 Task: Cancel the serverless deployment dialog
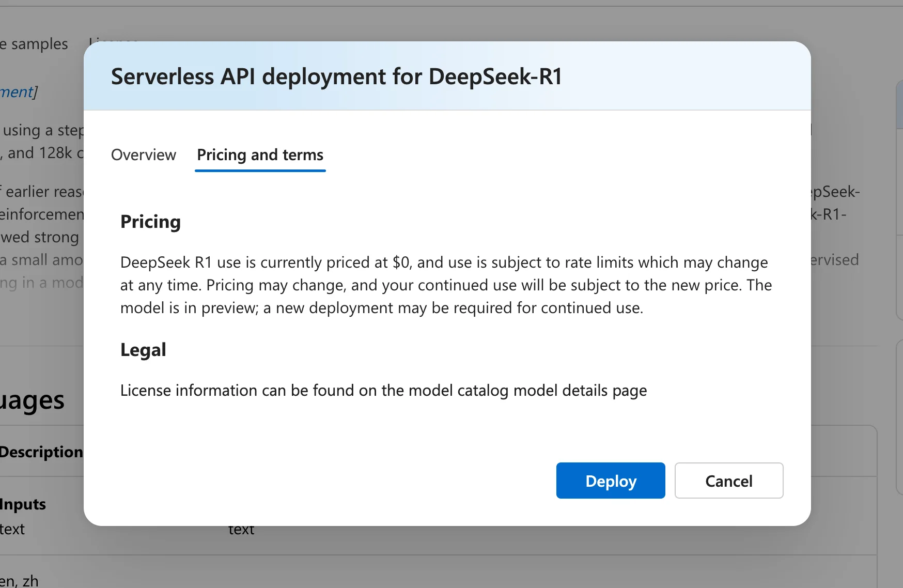click(729, 481)
